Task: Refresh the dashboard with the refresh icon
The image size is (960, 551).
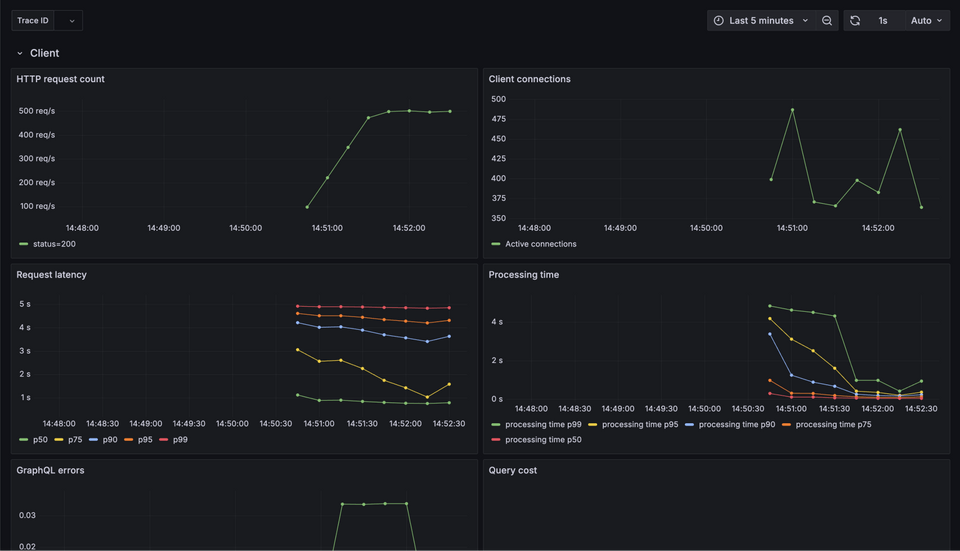Action: (855, 20)
